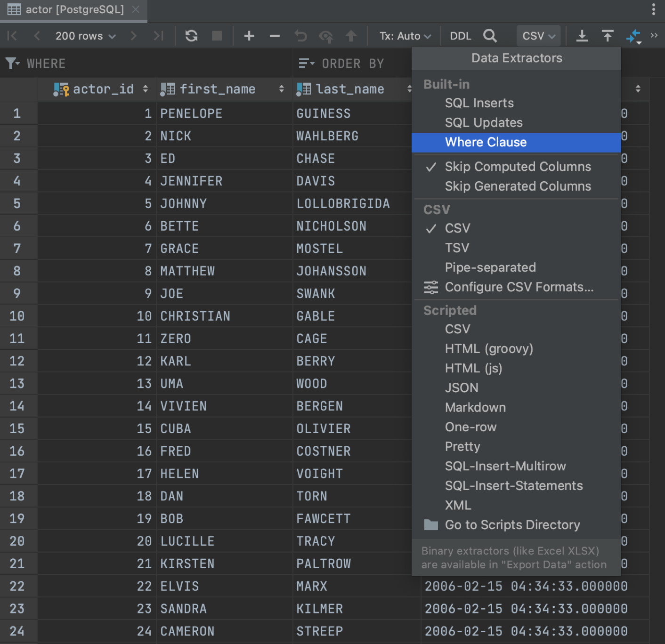
Task: View the table DDL
Action: 460,35
